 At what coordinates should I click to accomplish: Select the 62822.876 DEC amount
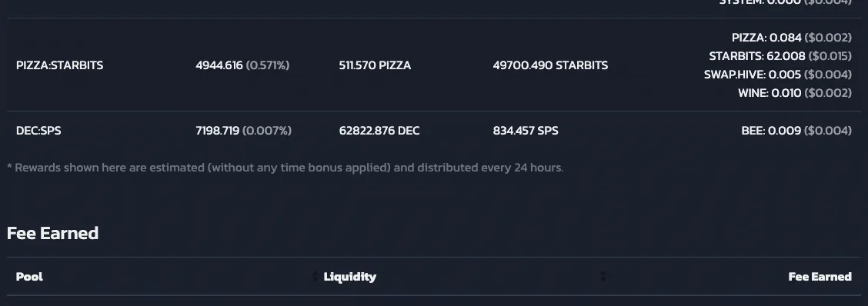[379, 131]
